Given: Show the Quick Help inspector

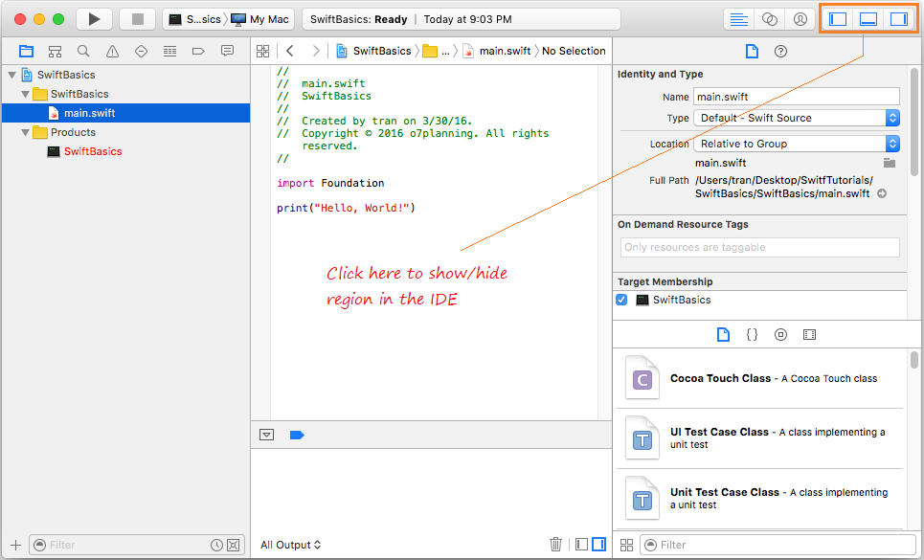Looking at the screenshot, I should [x=780, y=52].
